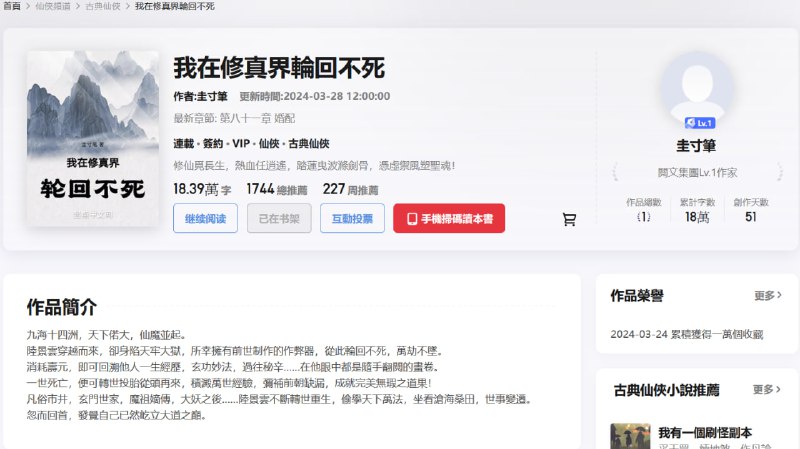This screenshot has height=449, width=800.
Task: Open 古典仙俠 breadcrumb link
Action: coord(103,6)
